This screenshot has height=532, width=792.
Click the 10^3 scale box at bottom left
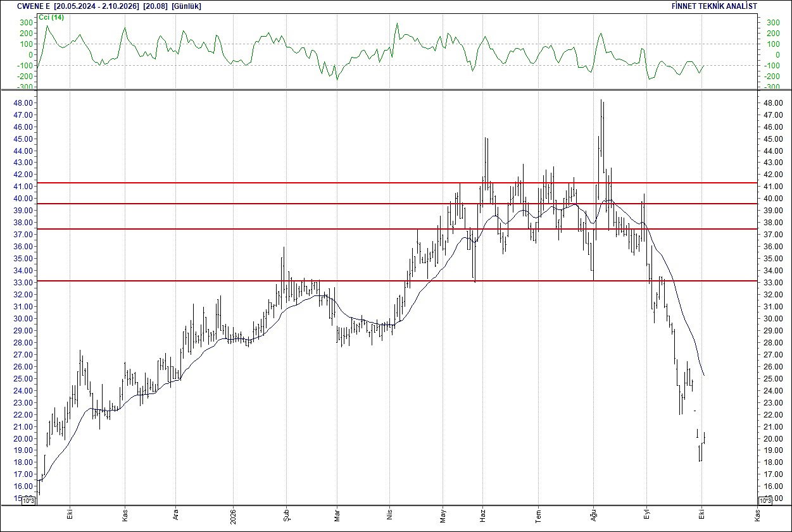coord(29,501)
